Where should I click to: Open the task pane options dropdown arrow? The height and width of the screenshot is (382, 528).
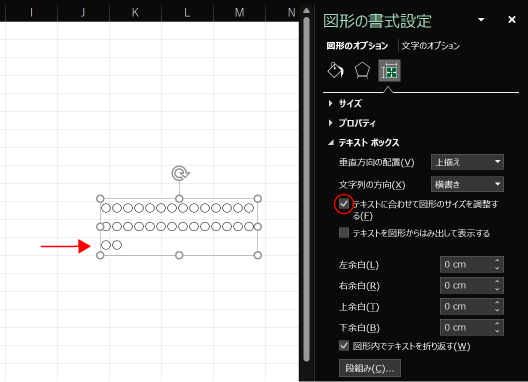[481, 20]
